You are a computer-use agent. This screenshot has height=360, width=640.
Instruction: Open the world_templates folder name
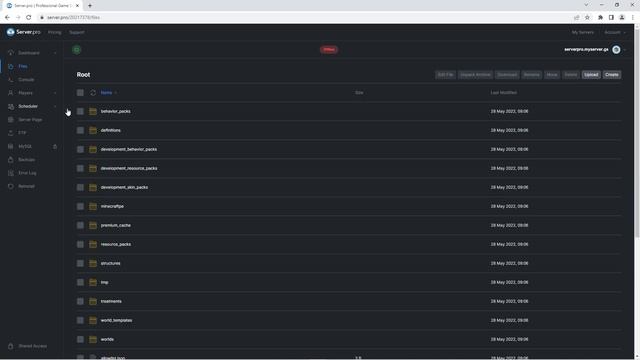[x=116, y=320]
